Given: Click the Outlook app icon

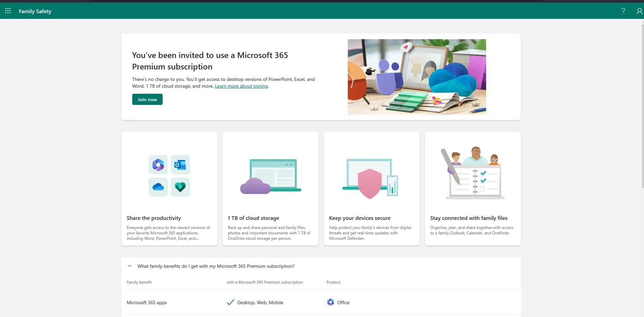Looking at the screenshot, I should pyautogui.click(x=180, y=165).
